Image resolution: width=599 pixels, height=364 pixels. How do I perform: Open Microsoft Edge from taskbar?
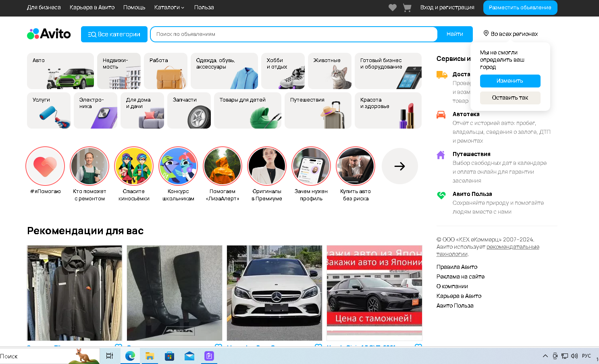(130, 356)
